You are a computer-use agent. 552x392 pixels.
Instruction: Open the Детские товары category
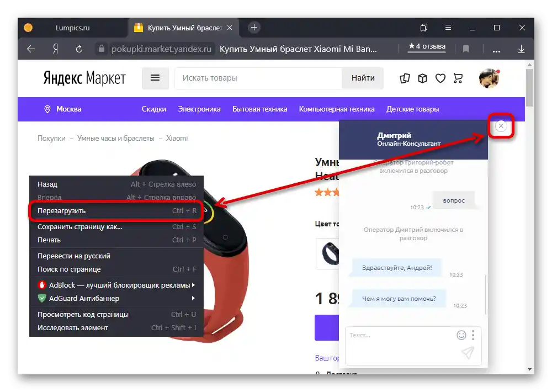point(412,109)
